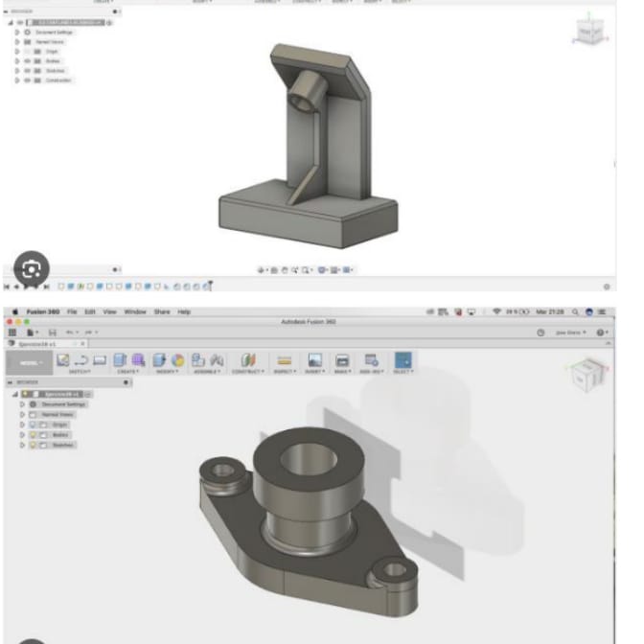Toggle visibility of Bodies in lower browser
The width and height of the screenshot is (644, 644).
[x=33, y=434]
